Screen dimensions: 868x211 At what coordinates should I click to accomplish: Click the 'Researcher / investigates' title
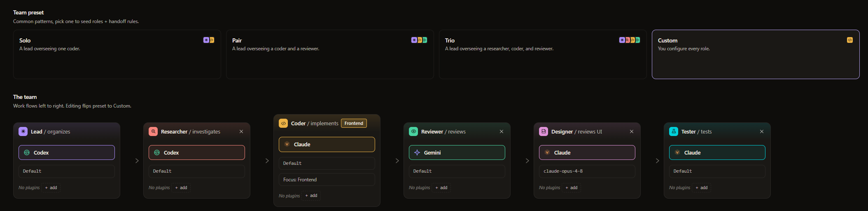point(191,132)
